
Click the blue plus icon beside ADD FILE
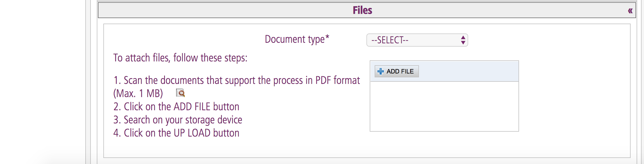(380, 71)
